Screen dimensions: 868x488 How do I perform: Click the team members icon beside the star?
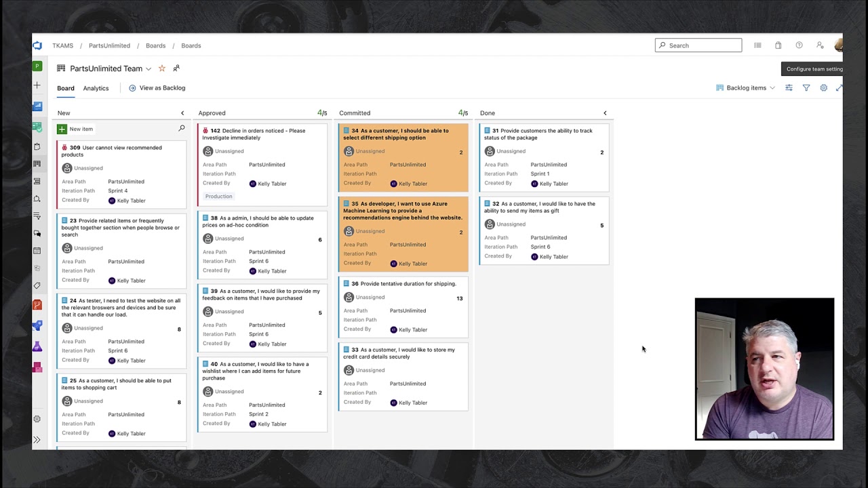[x=176, y=68]
